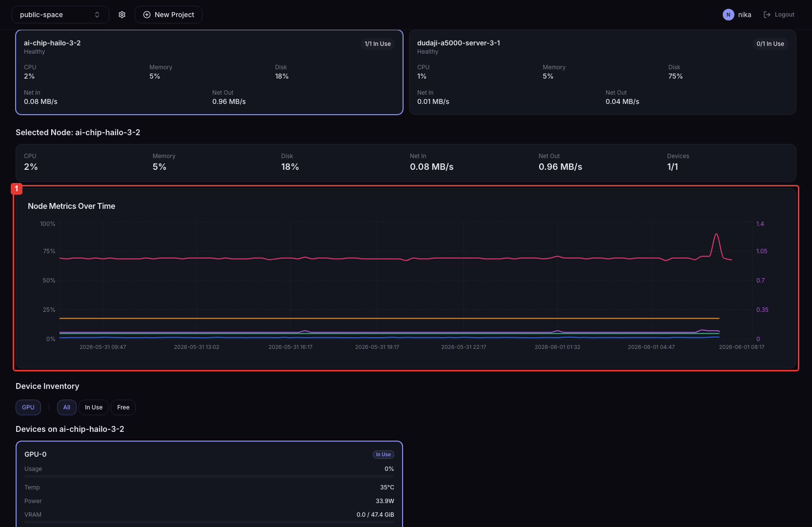Click the 1/1 In Use node badge
812x527 pixels.
tap(378, 44)
